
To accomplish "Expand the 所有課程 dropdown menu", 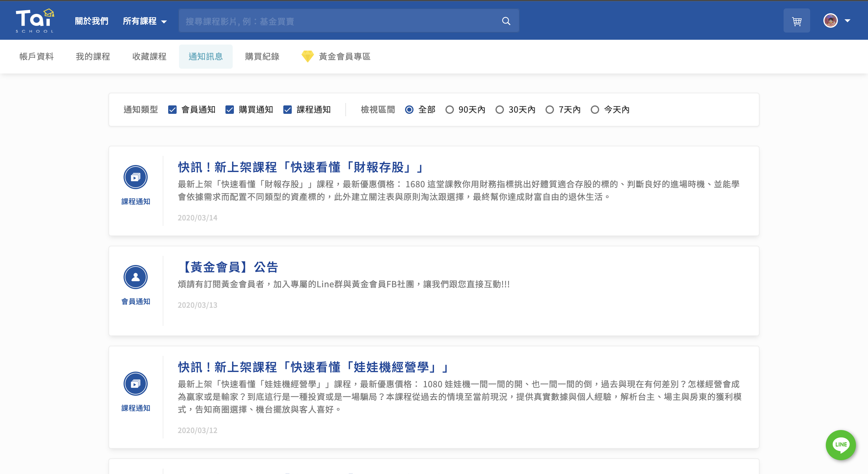I will tap(145, 21).
